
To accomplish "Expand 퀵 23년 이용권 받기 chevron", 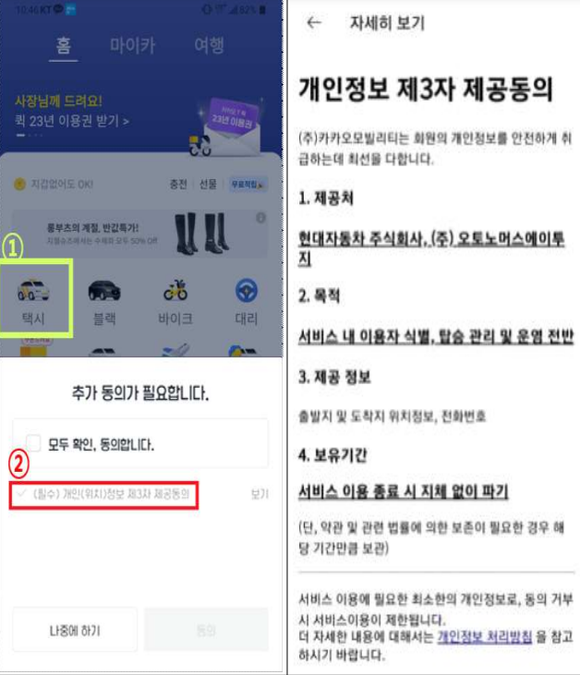I will coord(126,122).
